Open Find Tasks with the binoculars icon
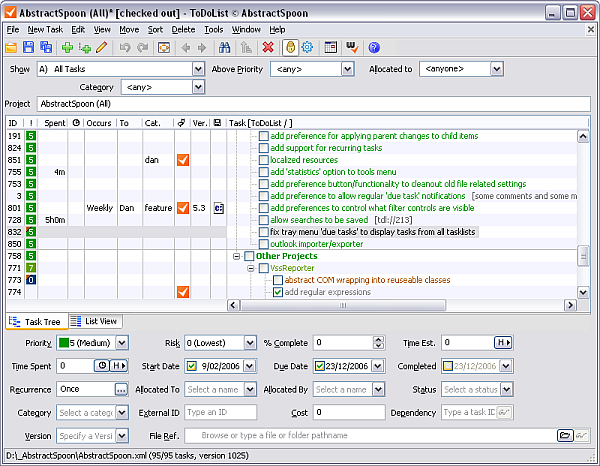The height and width of the screenshot is (466, 600). 225,47
